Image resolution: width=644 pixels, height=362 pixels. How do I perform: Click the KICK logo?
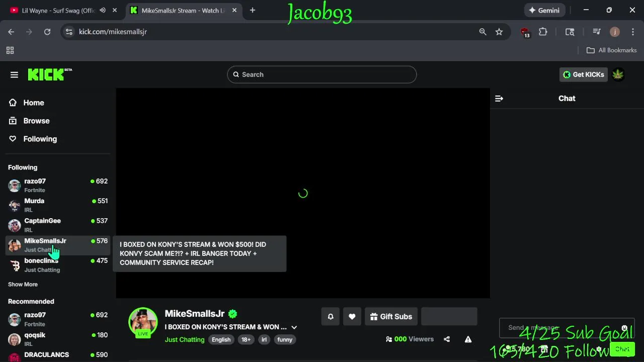coord(50,74)
